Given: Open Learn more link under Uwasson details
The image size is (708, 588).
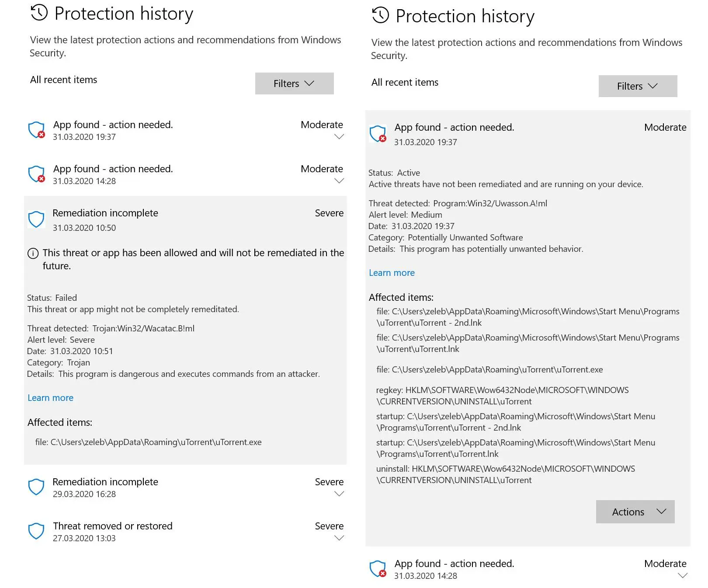Looking at the screenshot, I should 392,273.
